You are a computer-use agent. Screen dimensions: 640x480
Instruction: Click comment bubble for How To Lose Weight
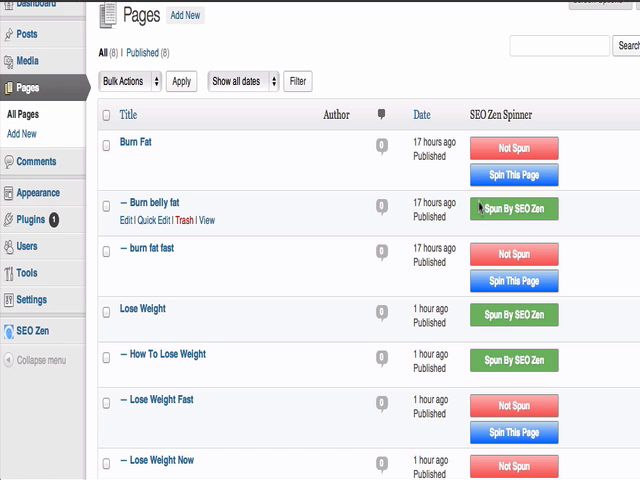click(382, 358)
